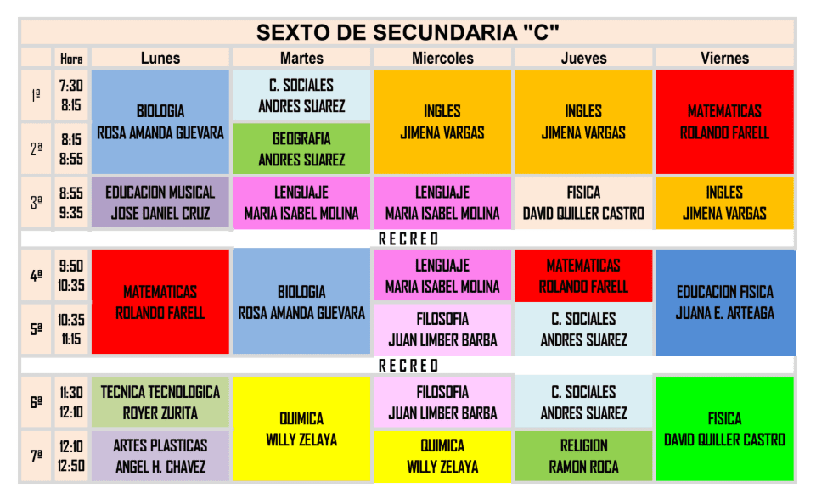The height and width of the screenshot is (504, 816).
Task: Select the Martes column header
Action: click(x=301, y=58)
